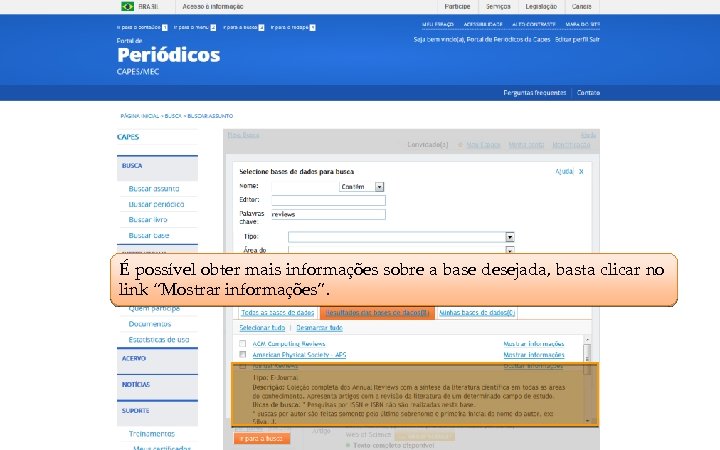Open the Contém match-type dropdown
720x450 pixels.
point(379,186)
